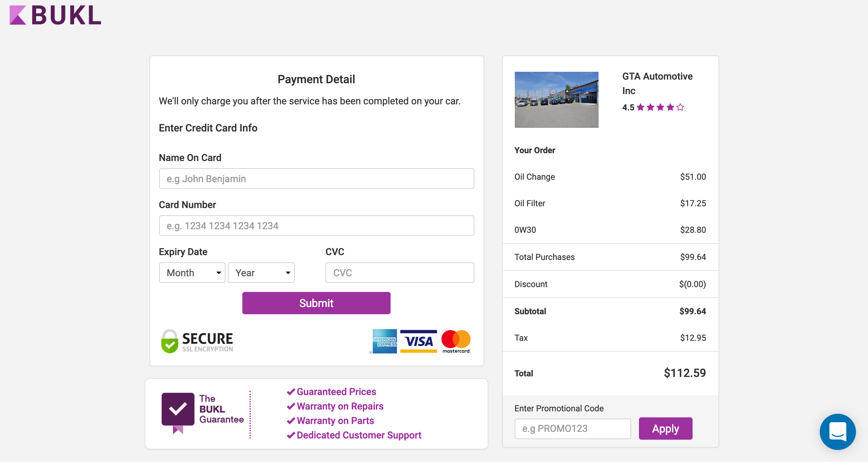The height and width of the screenshot is (462, 868).
Task: Open the chat support bubble icon
Action: (x=837, y=431)
